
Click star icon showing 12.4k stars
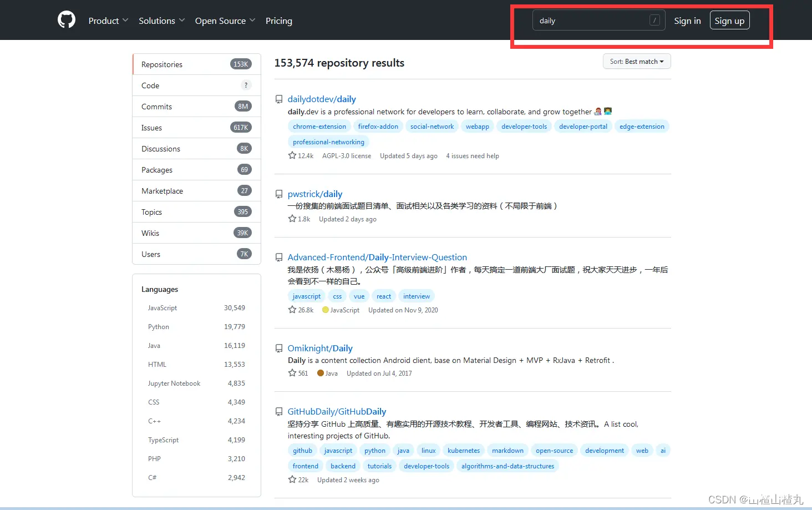pos(292,155)
